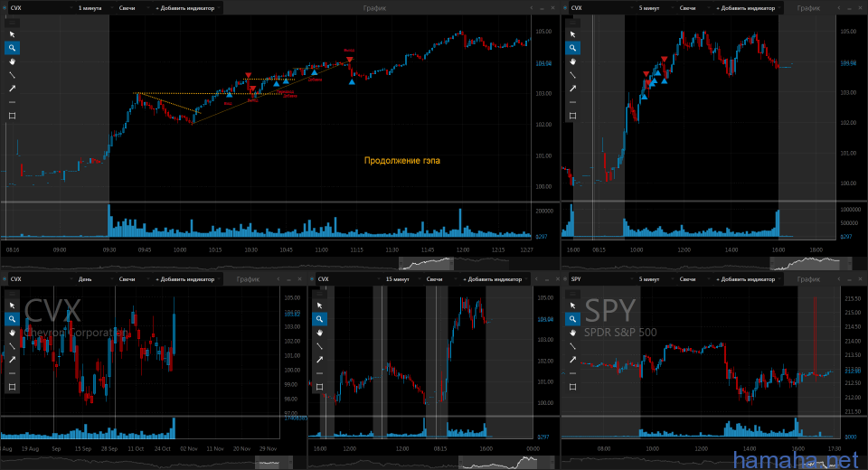The width and height of the screenshot is (868, 470).
Task: Click the 'График' title of CVX День chart
Action: (248, 279)
